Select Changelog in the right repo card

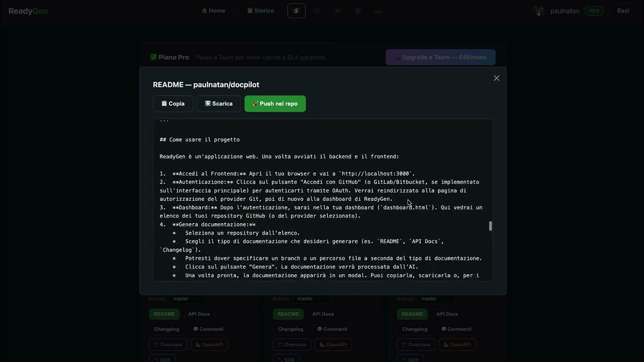pyautogui.click(x=415, y=329)
